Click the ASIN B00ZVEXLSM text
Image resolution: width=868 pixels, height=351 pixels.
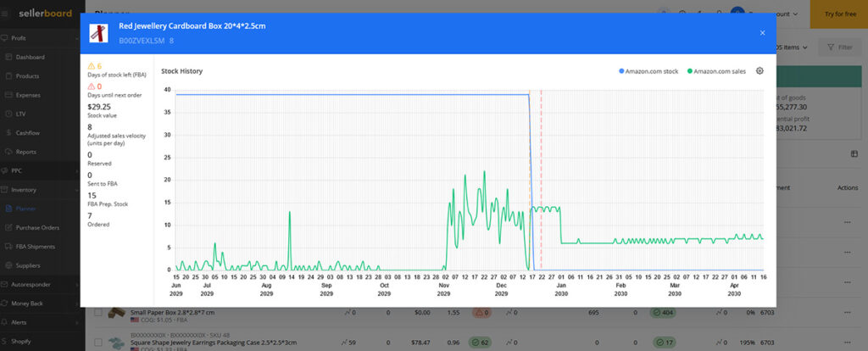pyautogui.click(x=142, y=41)
